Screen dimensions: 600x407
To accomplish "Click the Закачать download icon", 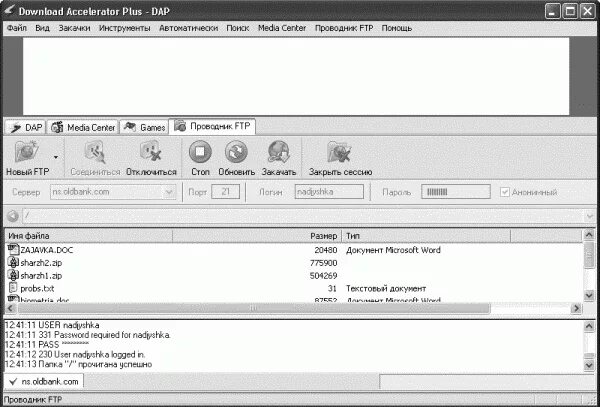I will point(279,152).
